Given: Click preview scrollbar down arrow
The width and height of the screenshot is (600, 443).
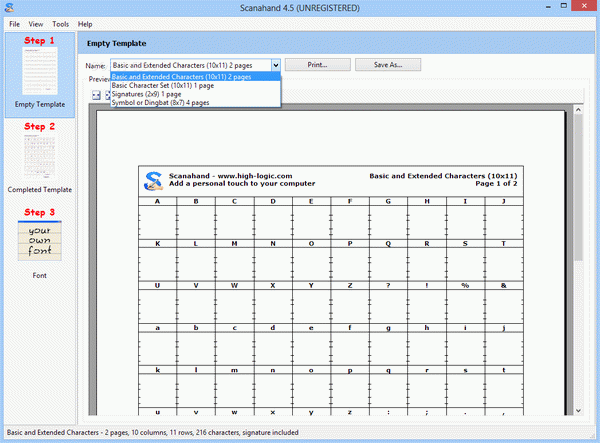Looking at the screenshot, I should [x=578, y=410].
